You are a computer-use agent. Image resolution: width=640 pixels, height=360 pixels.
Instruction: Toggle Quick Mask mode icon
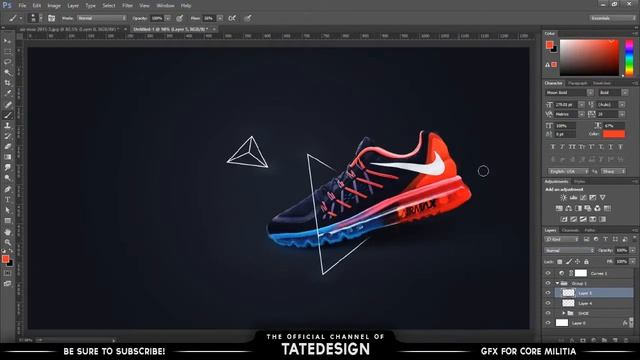7,273
